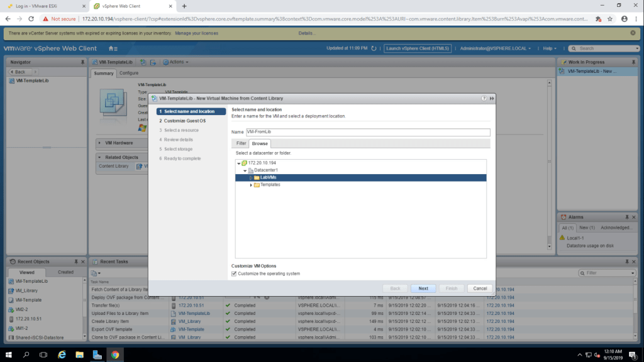The width and height of the screenshot is (644, 362).
Task: Click the refresh icon next to the update time
Action: tap(374, 48)
